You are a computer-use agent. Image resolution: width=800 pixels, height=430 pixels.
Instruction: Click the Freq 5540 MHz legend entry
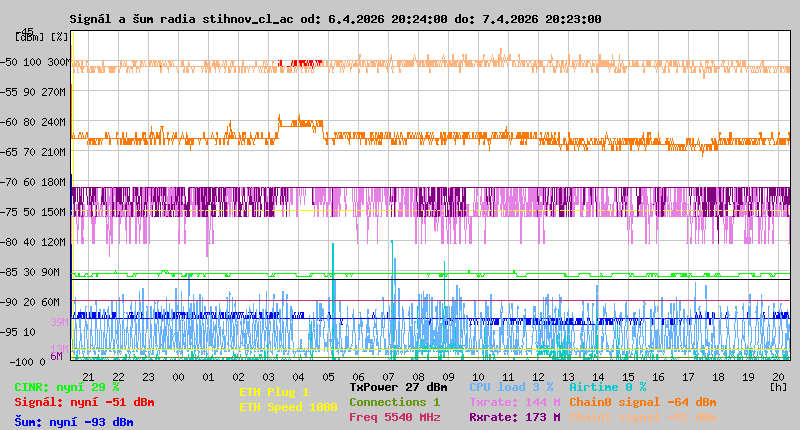pyautogui.click(x=395, y=417)
